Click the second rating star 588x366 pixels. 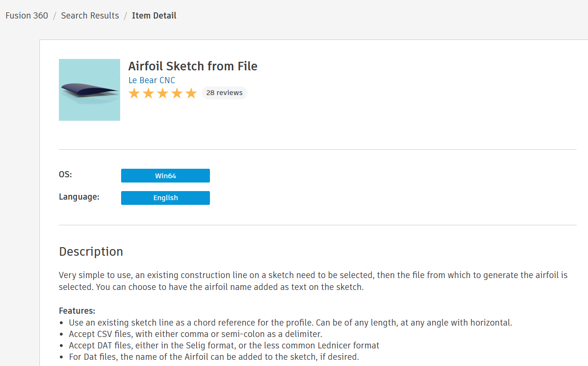tap(149, 93)
